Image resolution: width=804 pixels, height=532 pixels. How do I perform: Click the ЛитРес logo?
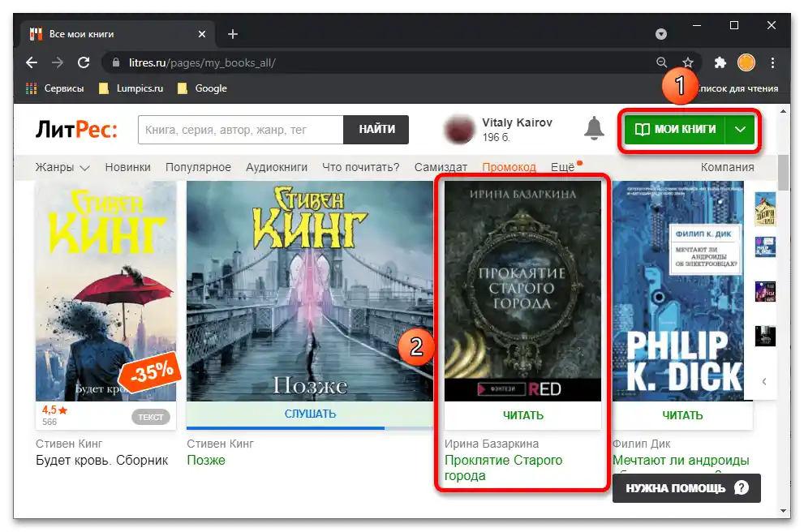[x=76, y=129]
